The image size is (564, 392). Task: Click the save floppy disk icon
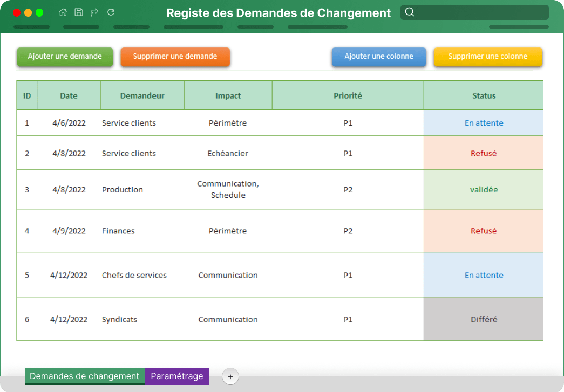point(79,12)
